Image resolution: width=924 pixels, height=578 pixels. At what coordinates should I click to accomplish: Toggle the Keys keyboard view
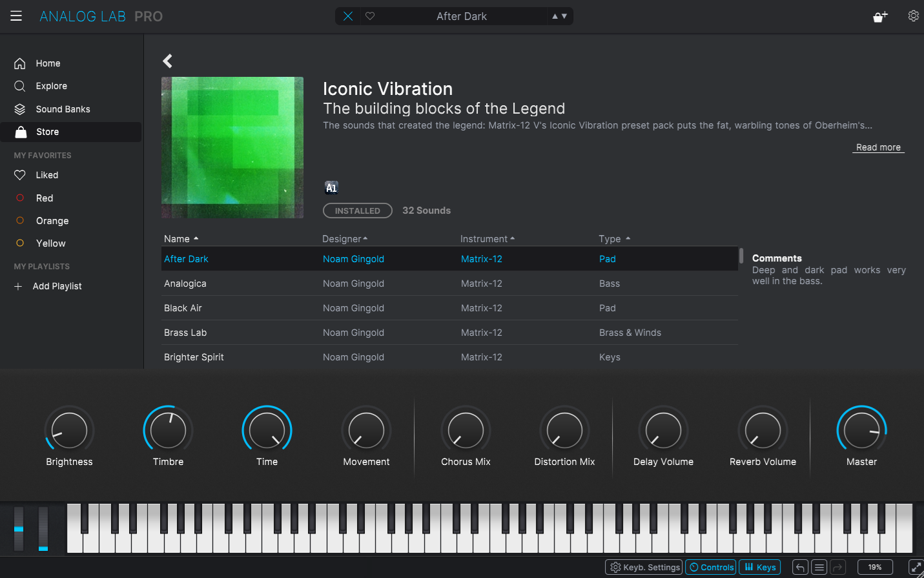coord(759,567)
